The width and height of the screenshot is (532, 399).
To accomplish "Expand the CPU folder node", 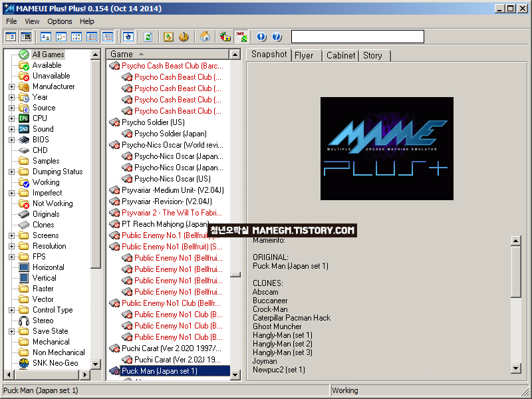I will 11,118.
